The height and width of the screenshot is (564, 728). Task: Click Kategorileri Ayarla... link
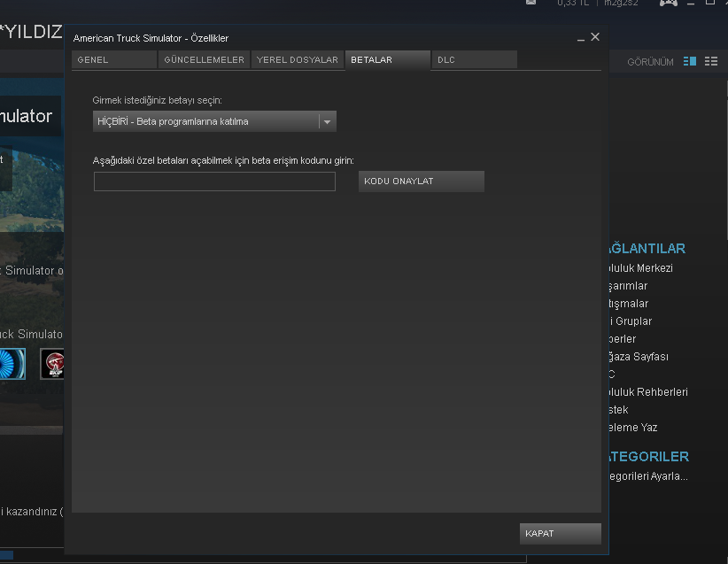coord(648,476)
